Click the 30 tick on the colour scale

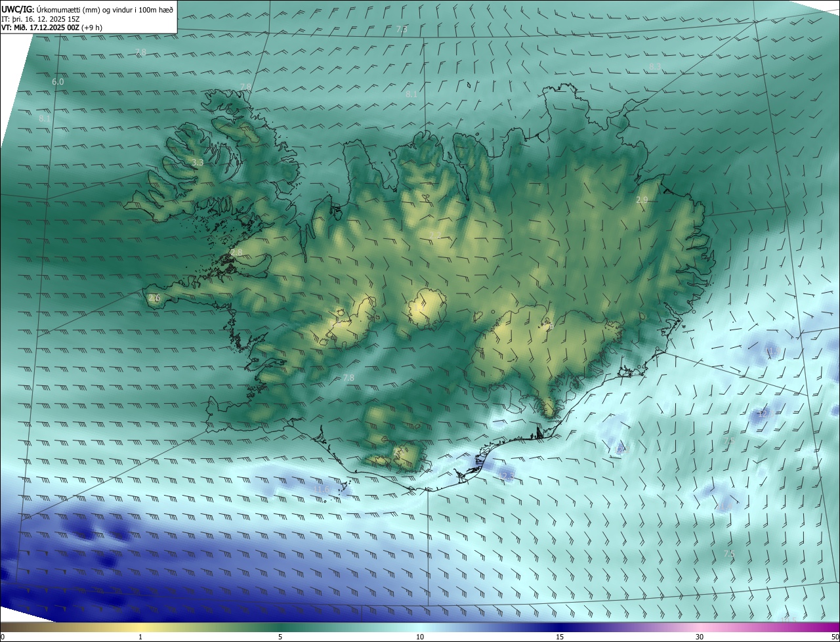(700, 637)
